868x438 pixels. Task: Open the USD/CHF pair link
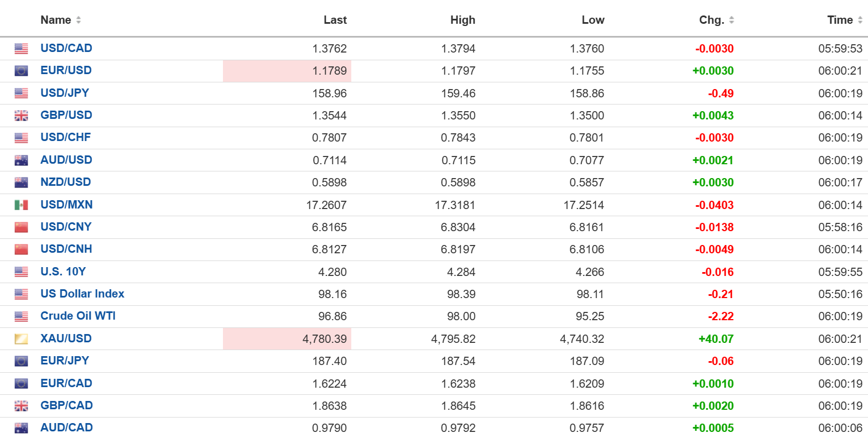tap(65, 137)
